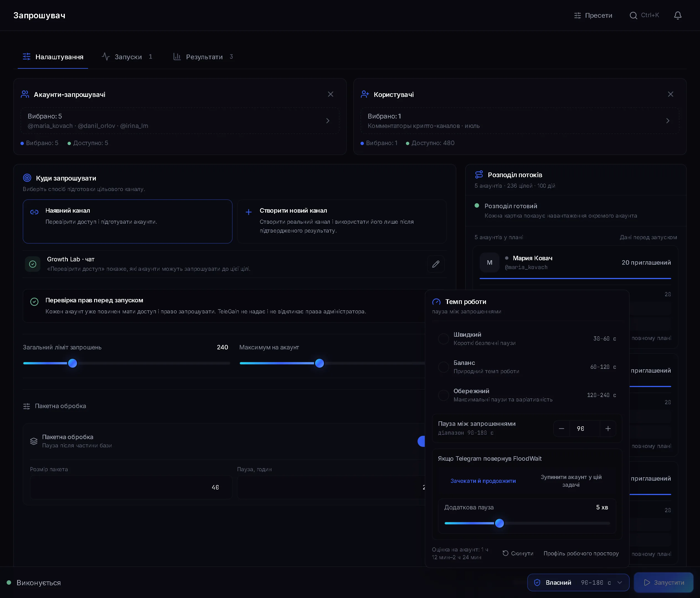Click the M avatar of Мария Ковач

pos(489,262)
